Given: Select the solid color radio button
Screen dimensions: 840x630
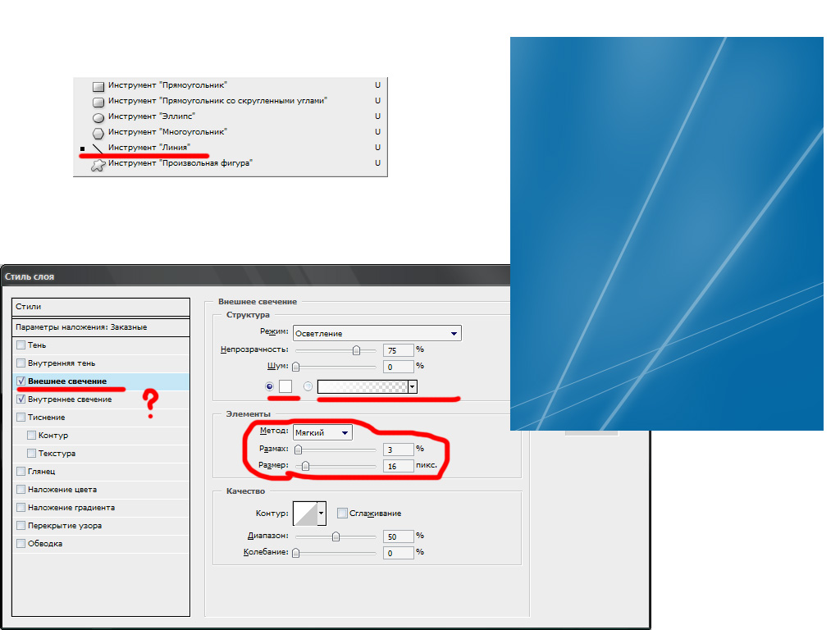Looking at the screenshot, I should (269, 386).
